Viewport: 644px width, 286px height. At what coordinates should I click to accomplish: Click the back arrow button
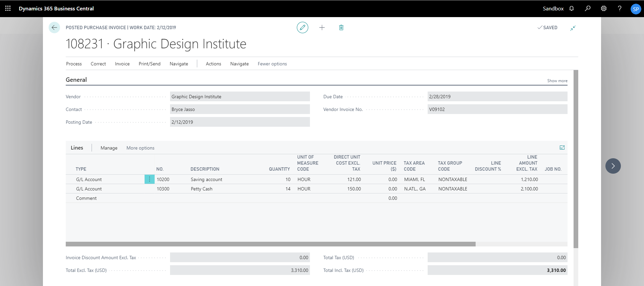[54, 27]
